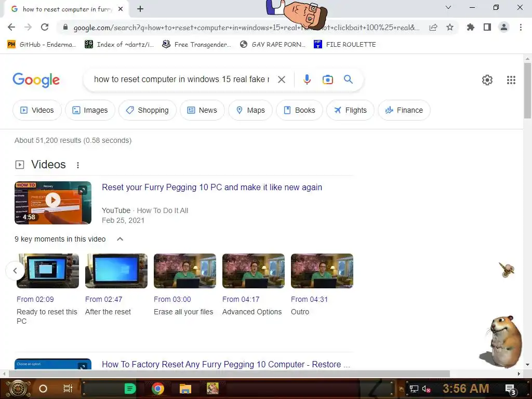Open the Chrome three-dot menu

(x=521, y=27)
